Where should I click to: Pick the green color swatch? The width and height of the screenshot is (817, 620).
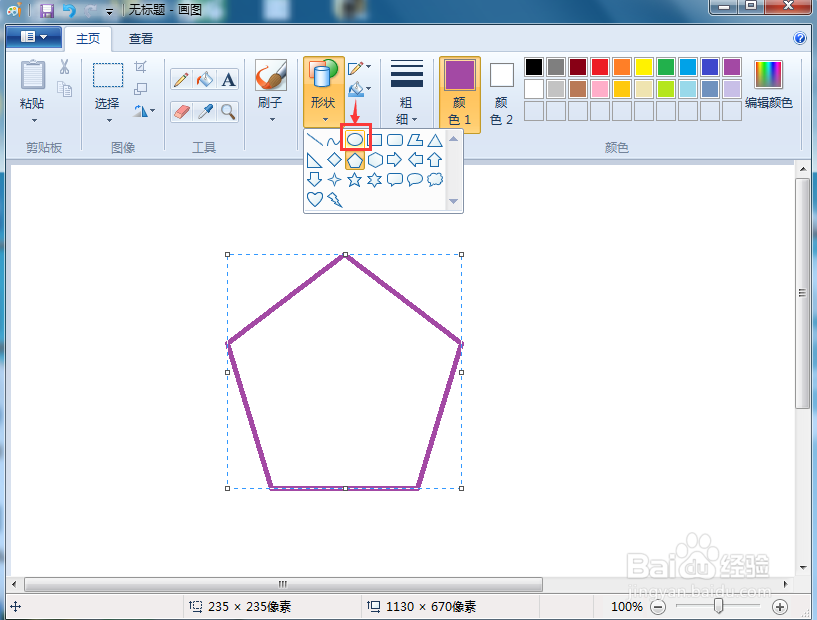tap(666, 67)
